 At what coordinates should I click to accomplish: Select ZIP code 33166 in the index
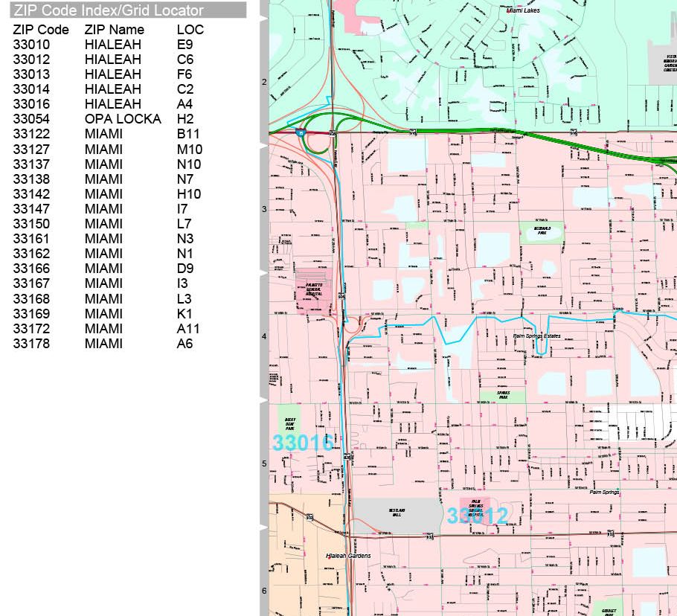pos(31,269)
